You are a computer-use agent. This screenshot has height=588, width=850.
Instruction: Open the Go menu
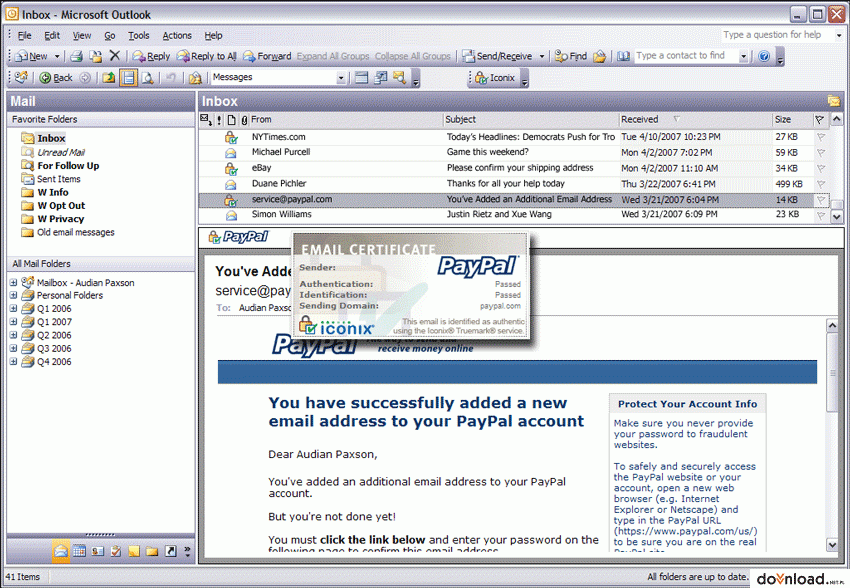click(x=110, y=36)
